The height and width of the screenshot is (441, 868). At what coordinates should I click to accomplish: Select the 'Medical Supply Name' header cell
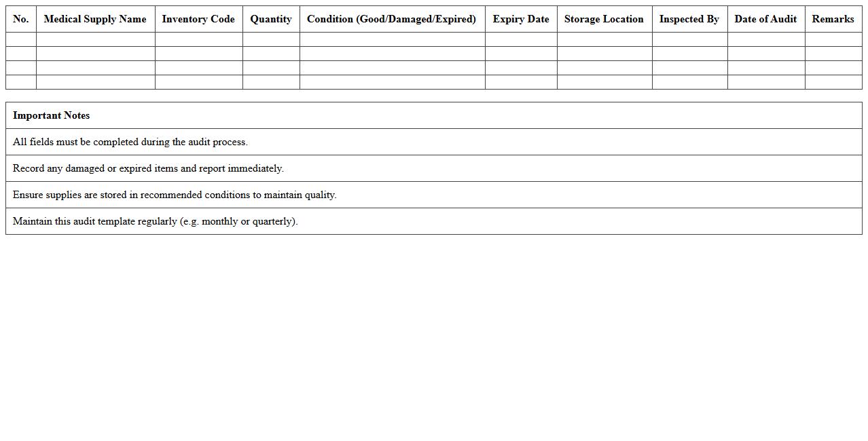pos(95,19)
